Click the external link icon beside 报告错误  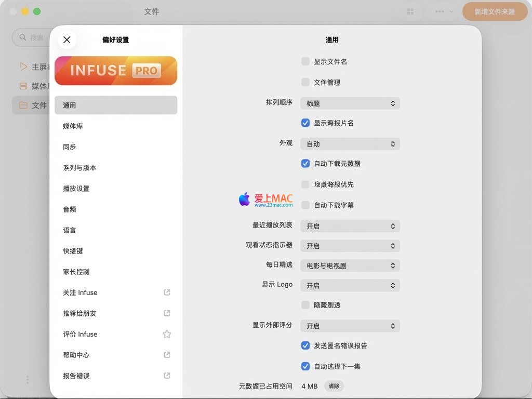point(167,376)
